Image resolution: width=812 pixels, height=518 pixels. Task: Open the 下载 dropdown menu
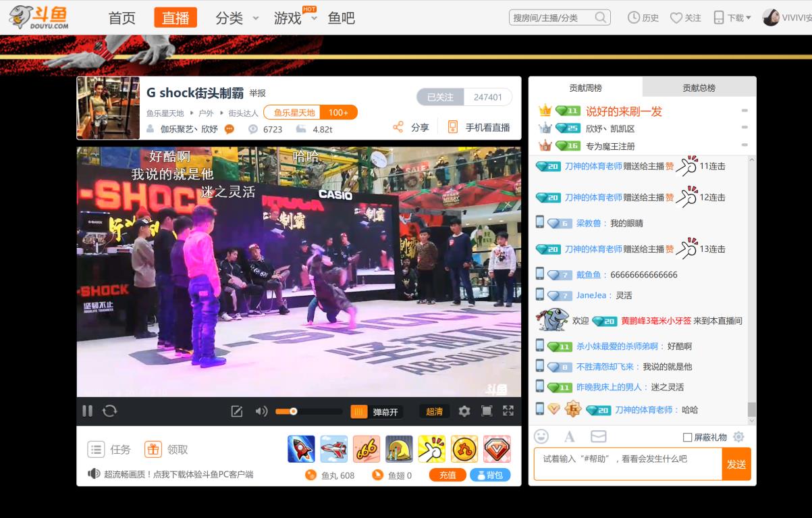click(733, 18)
